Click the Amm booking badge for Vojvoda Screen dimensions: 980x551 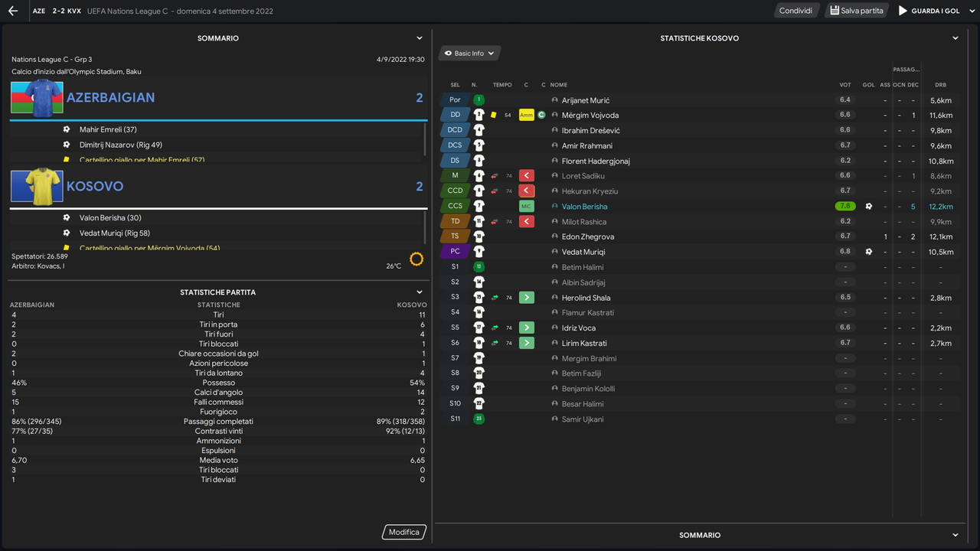(527, 115)
